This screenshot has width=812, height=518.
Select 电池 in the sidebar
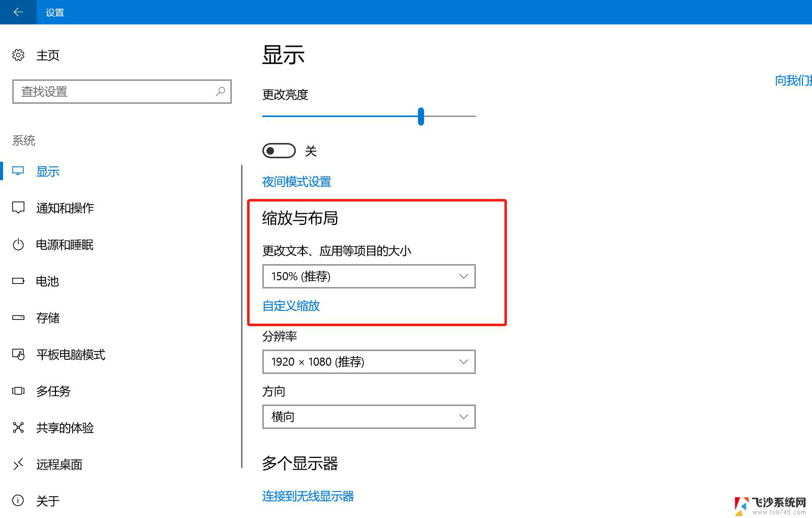click(x=48, y=281)
